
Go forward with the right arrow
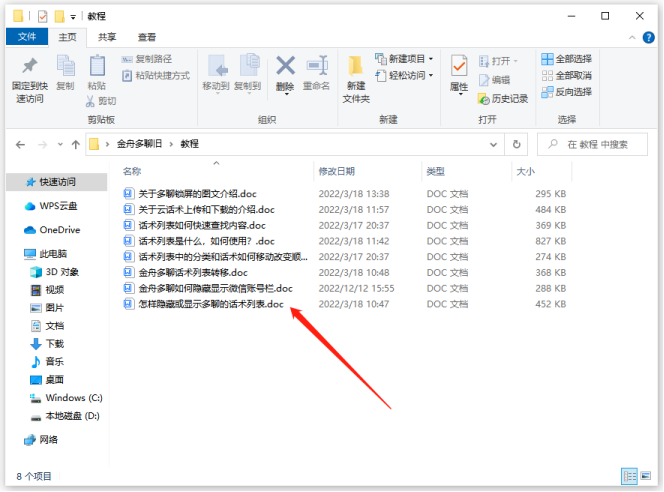tap(42, 145)
